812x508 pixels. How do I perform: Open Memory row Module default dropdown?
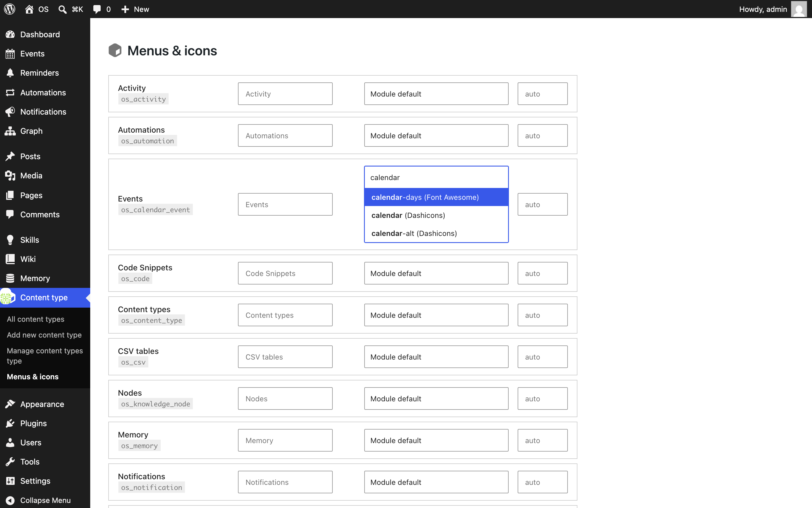(436, 440)
